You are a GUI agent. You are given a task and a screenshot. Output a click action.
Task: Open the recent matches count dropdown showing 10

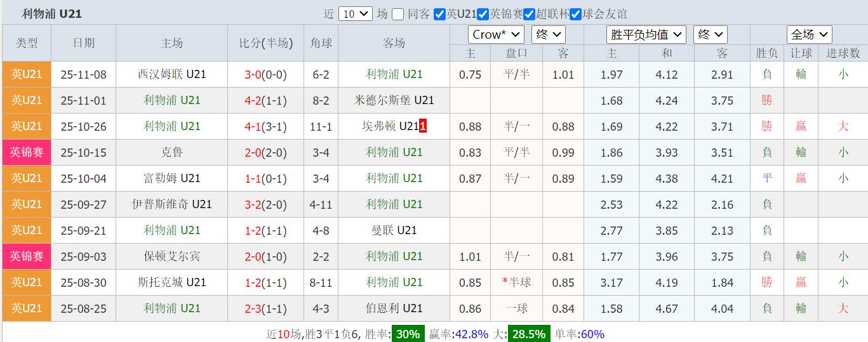tap(355, 14)
